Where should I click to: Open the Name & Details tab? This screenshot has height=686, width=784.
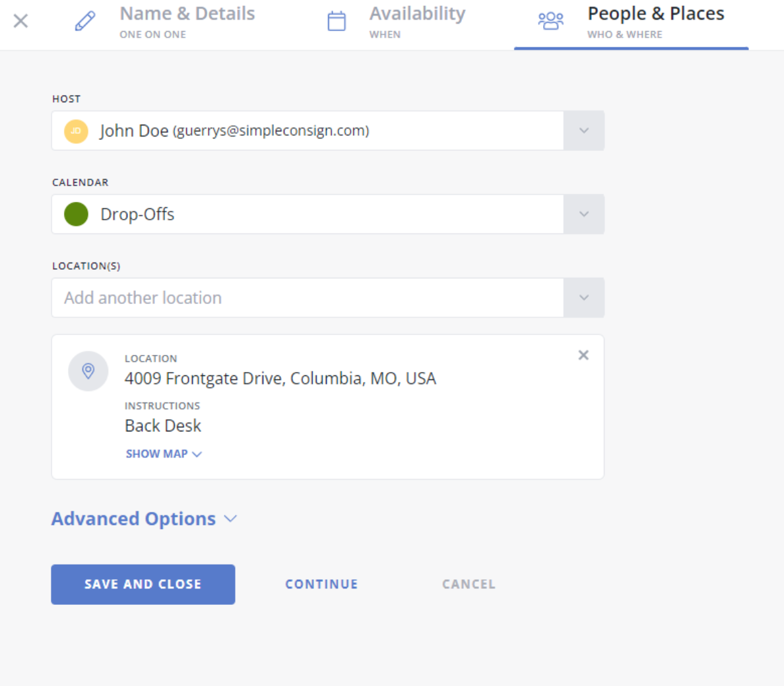pyautogui.click(x=187, y=22)
